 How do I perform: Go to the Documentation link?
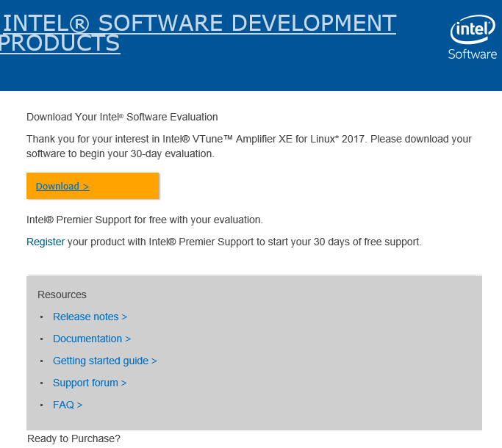[91, 339]
